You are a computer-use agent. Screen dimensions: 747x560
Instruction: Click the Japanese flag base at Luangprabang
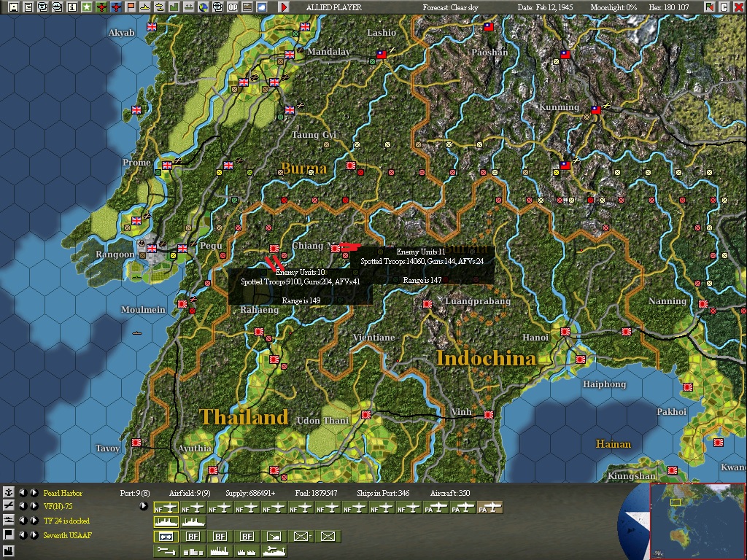427,304
